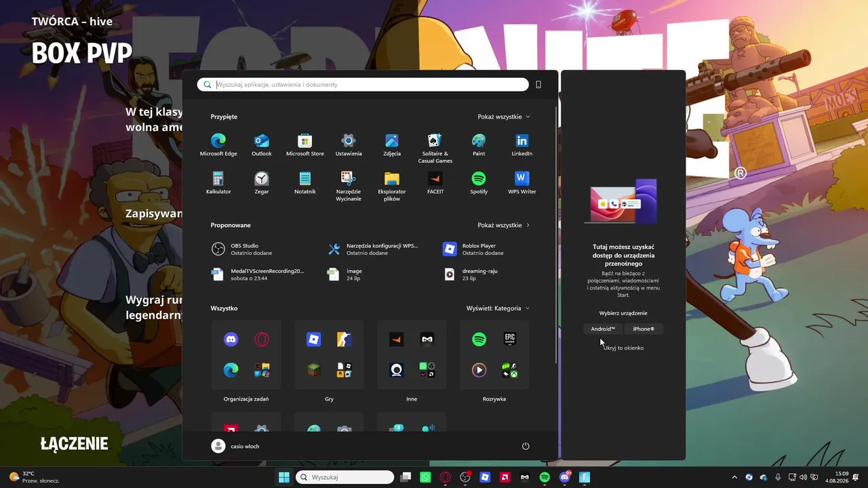868x488 pixels.
Task: Launch Counter-Strike in the Gry category
Action: coord(344,340)
